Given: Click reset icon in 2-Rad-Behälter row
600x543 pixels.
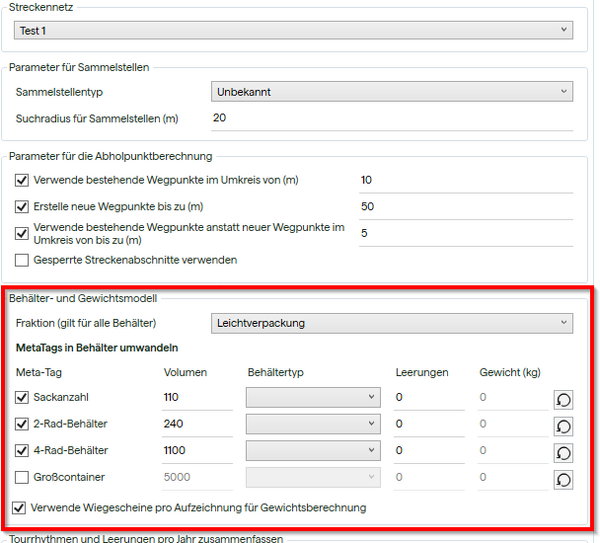Looking at the screenshot, I should [x=563, y=426].
